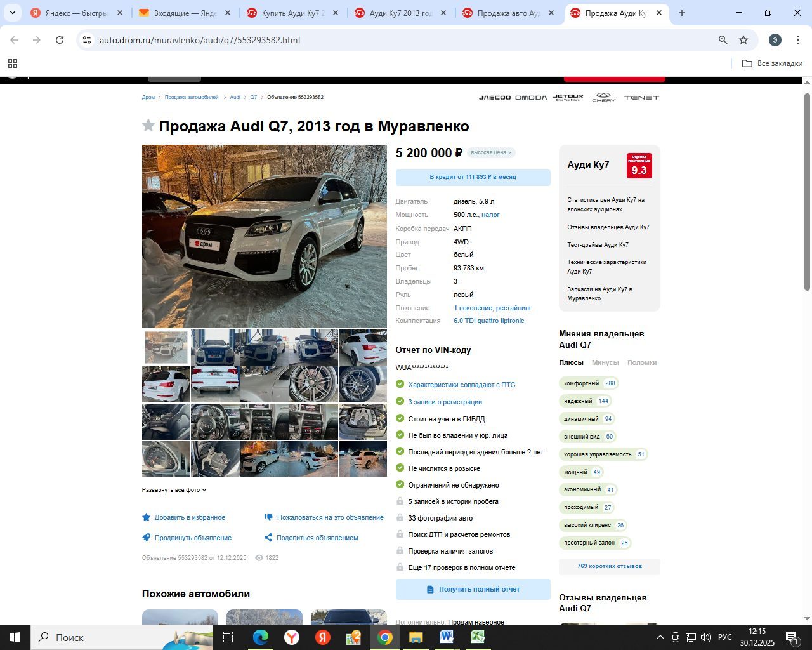Open main white Audi Q7 photo
The height and width of the screenshot is (650, 812).
click(x=264, y=236)
